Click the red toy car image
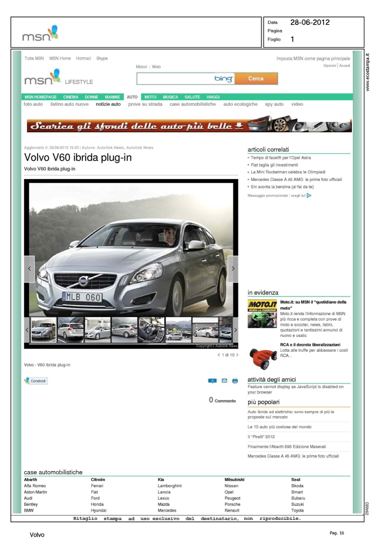The image size is (392, 550). (x=263, y=358)
